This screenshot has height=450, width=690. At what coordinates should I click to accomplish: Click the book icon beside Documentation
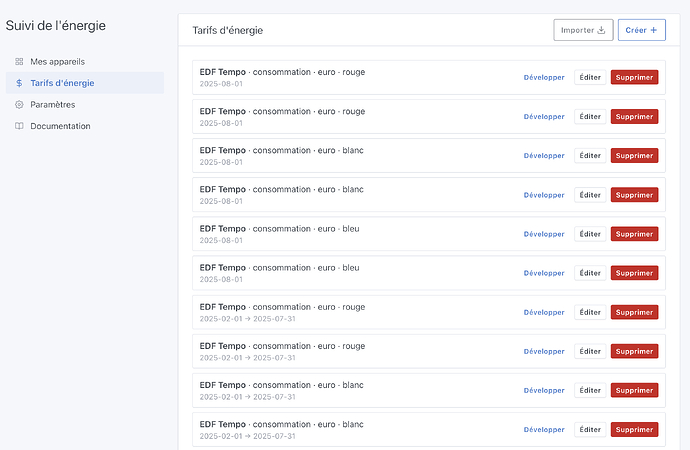(x=19, y=126)
